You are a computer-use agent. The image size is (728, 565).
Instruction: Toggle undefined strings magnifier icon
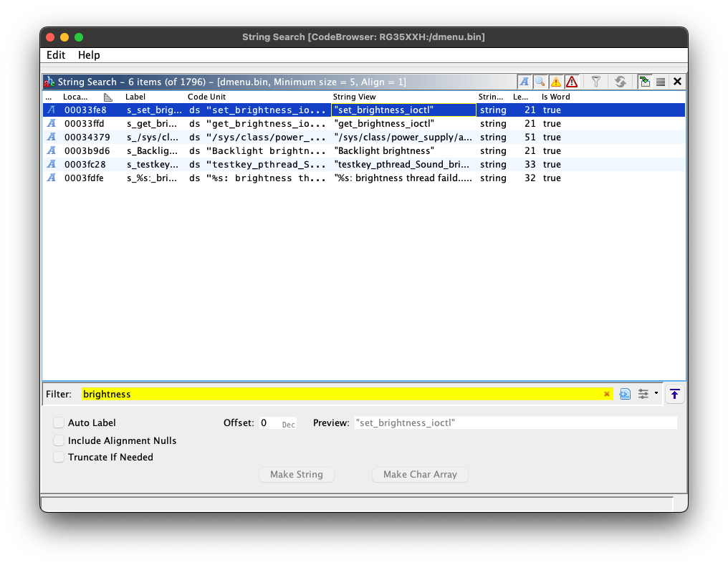coord(540,82)
